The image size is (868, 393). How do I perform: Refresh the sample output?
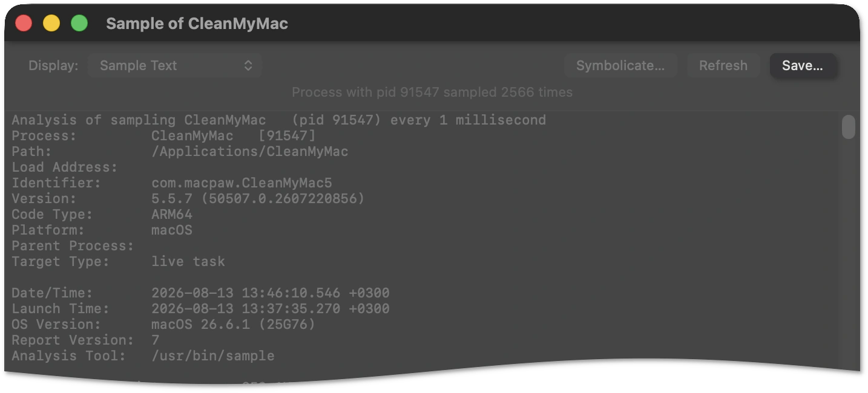[723, 65]
